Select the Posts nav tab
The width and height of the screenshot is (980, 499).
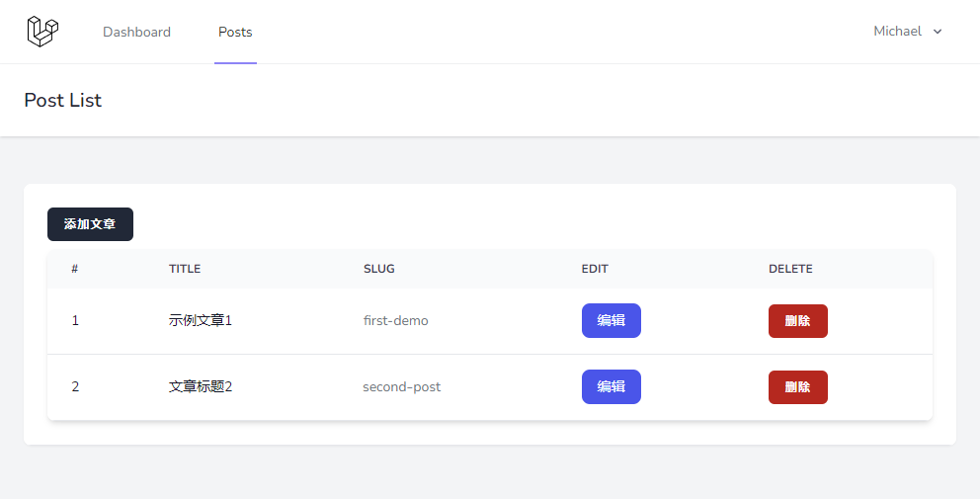tap(235, 32)
